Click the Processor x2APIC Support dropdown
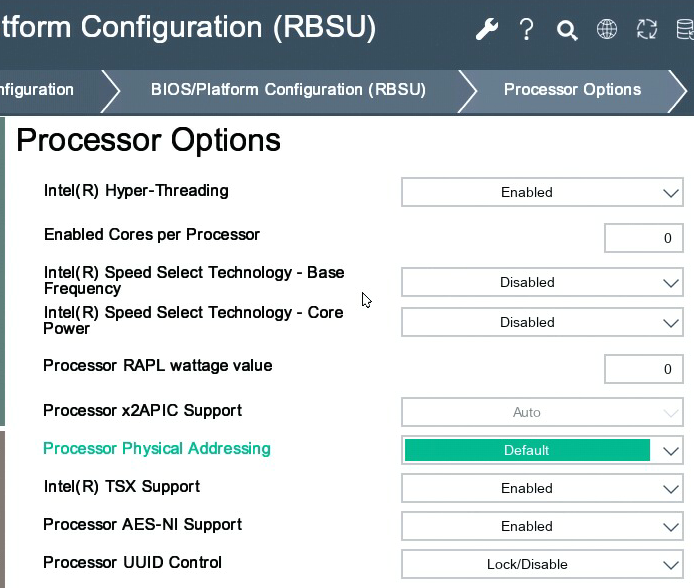 (541, 412)
